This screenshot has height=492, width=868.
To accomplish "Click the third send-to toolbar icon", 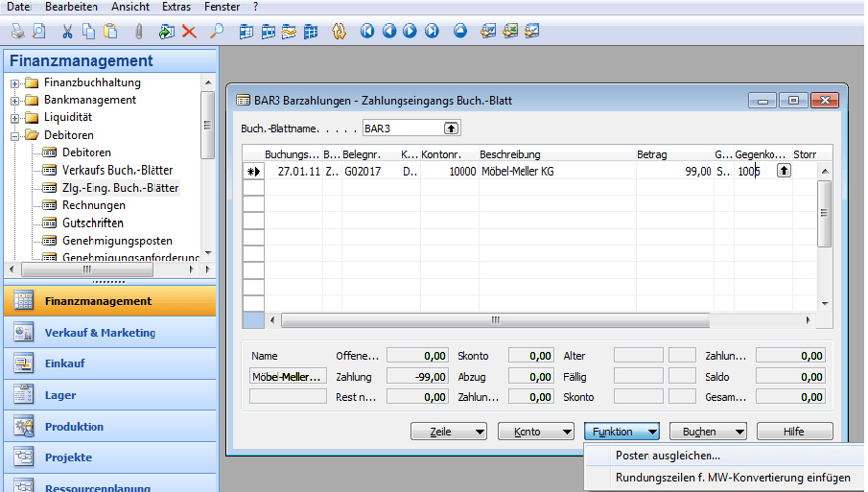I will coord(532,31).
